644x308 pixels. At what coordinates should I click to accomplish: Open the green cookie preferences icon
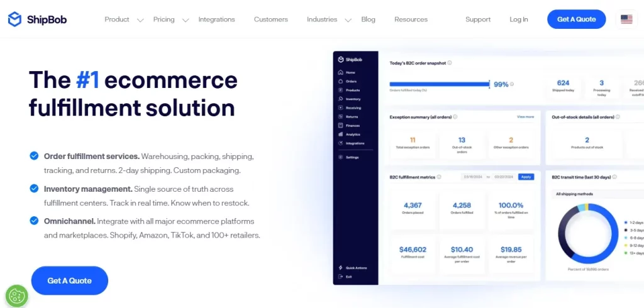(x=17, y=295)
